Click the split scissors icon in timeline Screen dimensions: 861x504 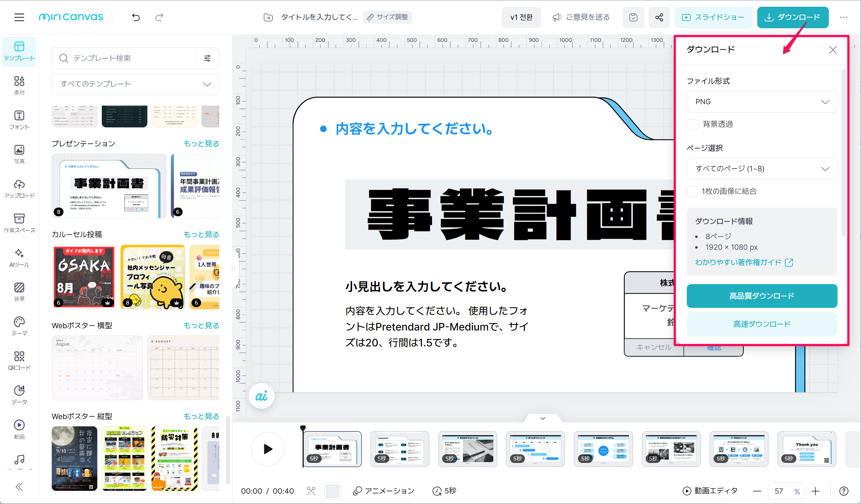coord(311,491)
